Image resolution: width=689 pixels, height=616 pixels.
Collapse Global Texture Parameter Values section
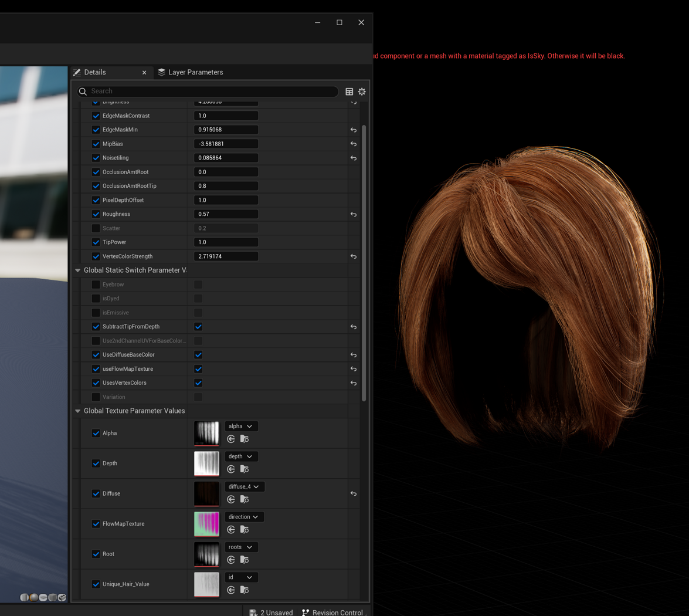pyautogui.click(x=78, y=411)
